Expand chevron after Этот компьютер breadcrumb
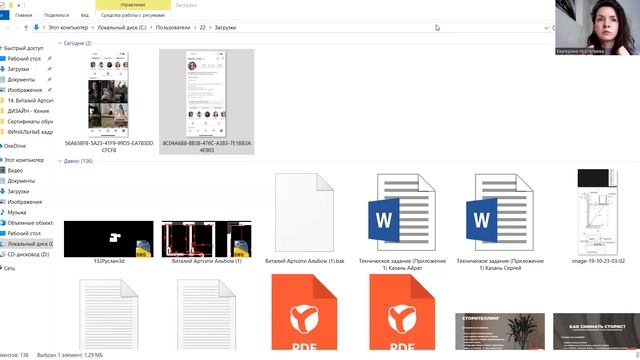Image resolution: width=640 pixels, height=360 pixels. 93,28
